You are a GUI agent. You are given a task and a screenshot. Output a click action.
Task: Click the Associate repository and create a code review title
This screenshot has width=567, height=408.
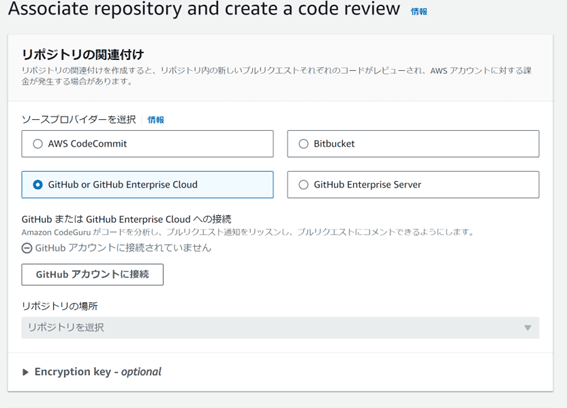point(204,9)
